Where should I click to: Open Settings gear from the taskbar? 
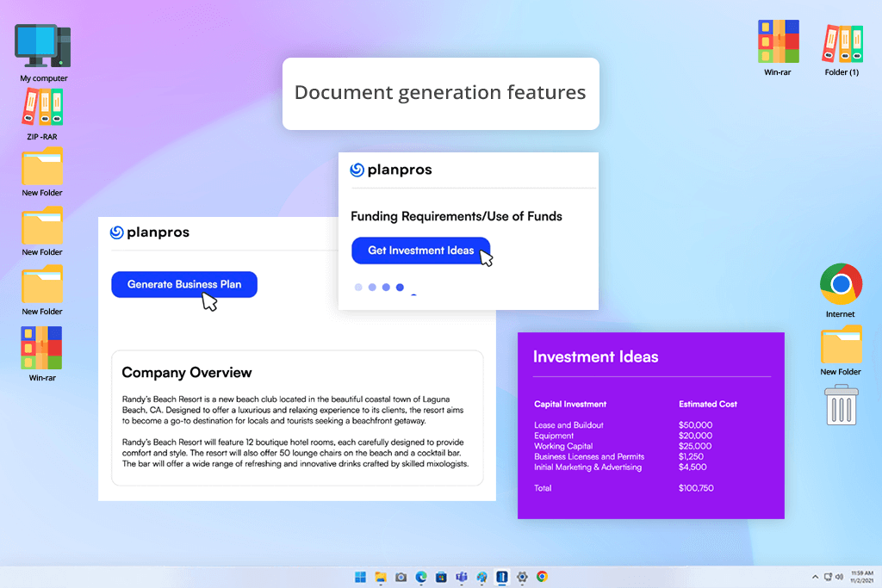(522, 577)
